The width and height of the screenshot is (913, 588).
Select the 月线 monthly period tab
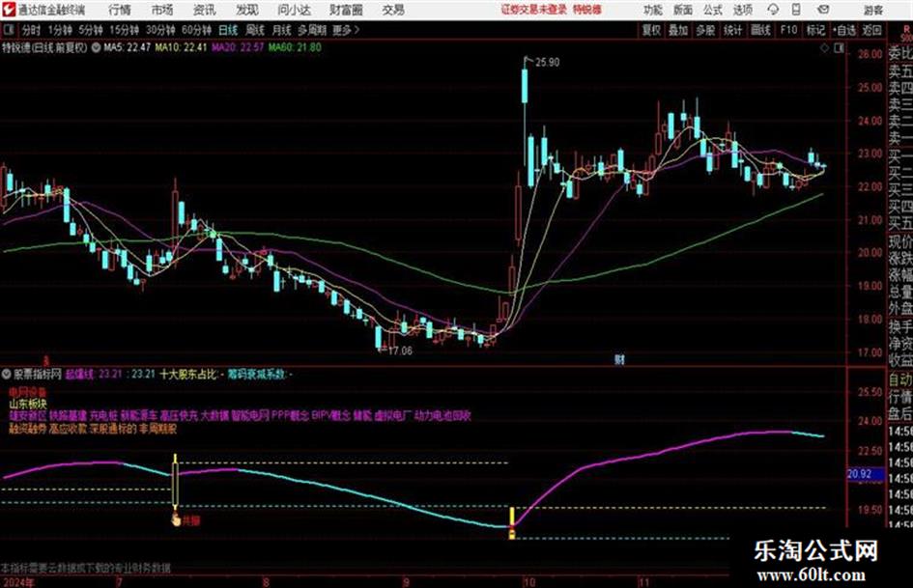[x=282, y=30]
